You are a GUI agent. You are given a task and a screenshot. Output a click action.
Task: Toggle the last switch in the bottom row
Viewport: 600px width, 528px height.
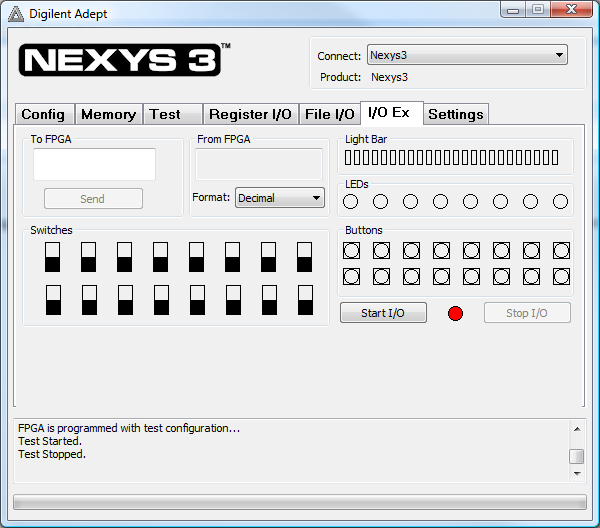(305, 300)
